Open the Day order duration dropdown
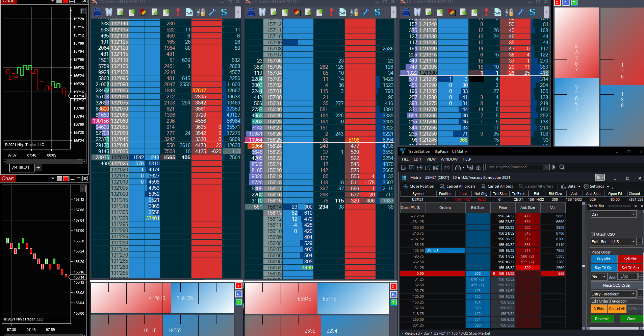 [613, 214]
